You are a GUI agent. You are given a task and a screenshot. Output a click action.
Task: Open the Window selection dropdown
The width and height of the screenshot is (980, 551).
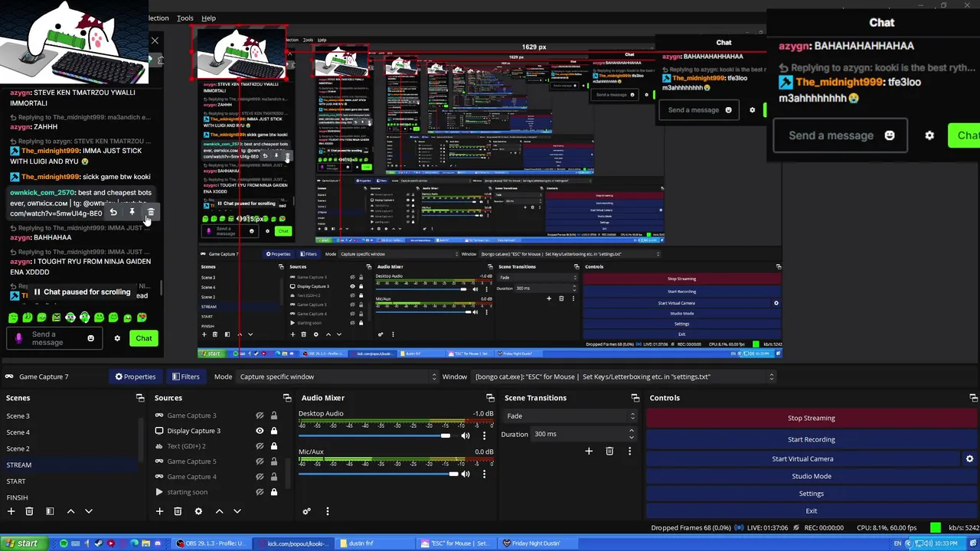coord(624,377)
